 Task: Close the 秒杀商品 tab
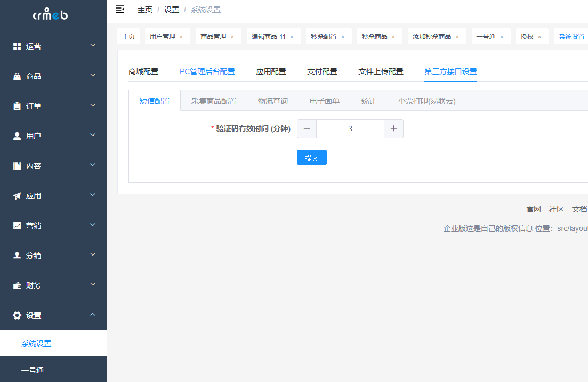pos(393,37)
